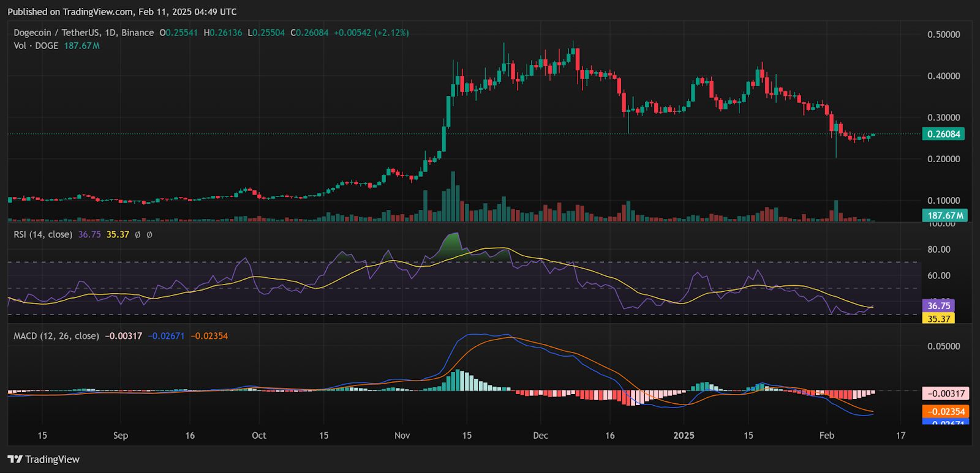Click the purple 36.75 RSI axis tag
Viewport: 980px width, 473px height.
[x=938, y=306]
